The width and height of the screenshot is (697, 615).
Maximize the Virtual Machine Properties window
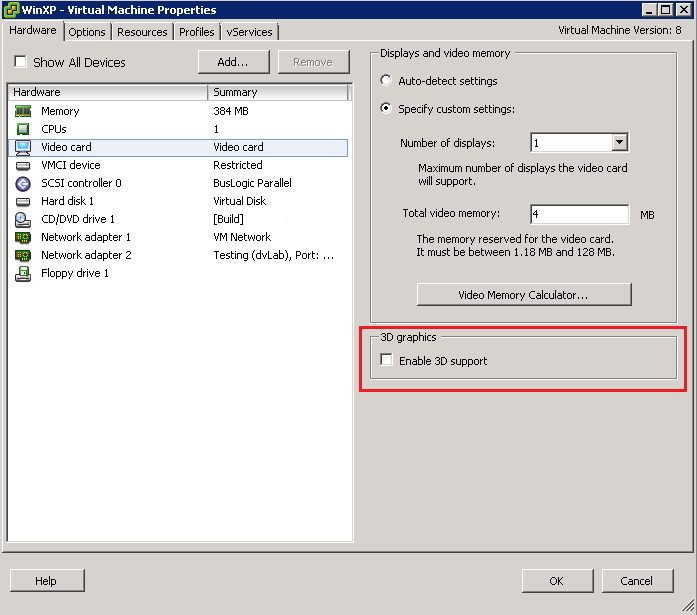pos(665,9)
